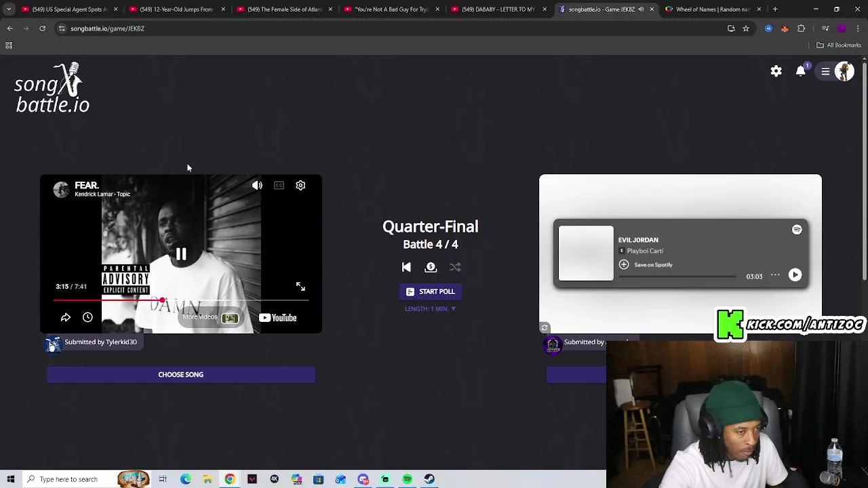Toggle shuffle battles icon

click(x=455, y=267)
